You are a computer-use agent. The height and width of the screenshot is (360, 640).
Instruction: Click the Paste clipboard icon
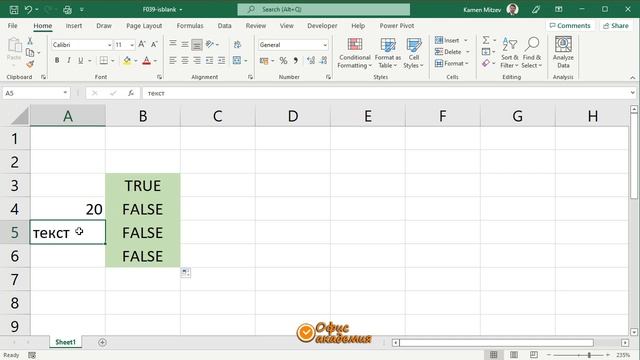coord(14,45)
